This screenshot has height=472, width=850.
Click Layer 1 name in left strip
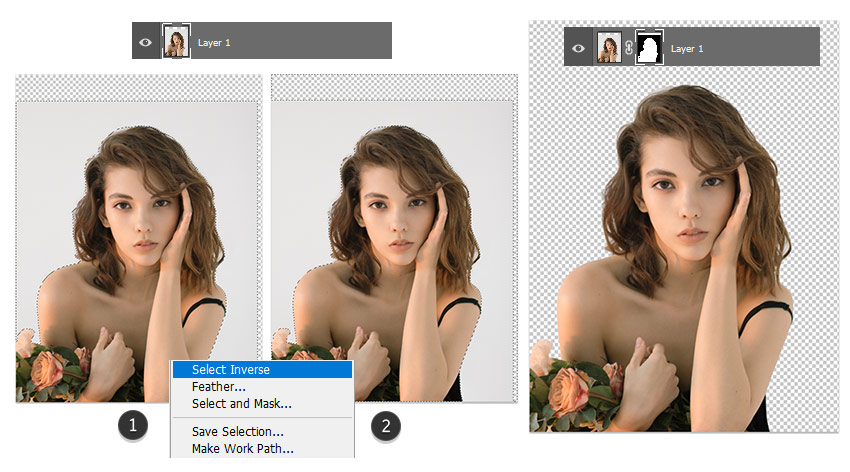(x=214, y=42)
